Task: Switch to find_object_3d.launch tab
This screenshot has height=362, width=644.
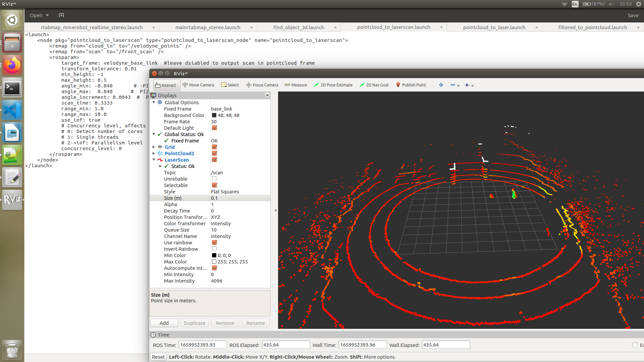Action: tap(299, 27)
